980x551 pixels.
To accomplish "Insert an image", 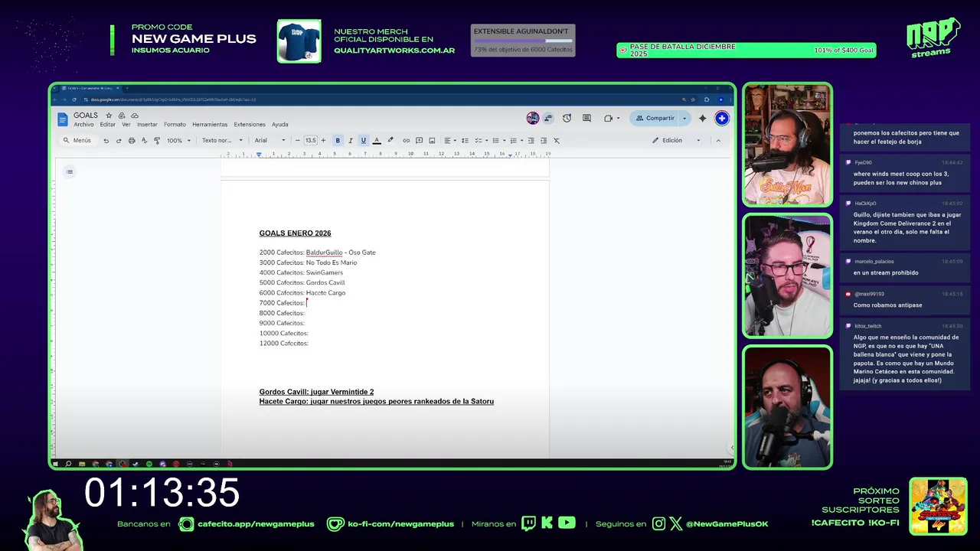I will coord(432,141).
